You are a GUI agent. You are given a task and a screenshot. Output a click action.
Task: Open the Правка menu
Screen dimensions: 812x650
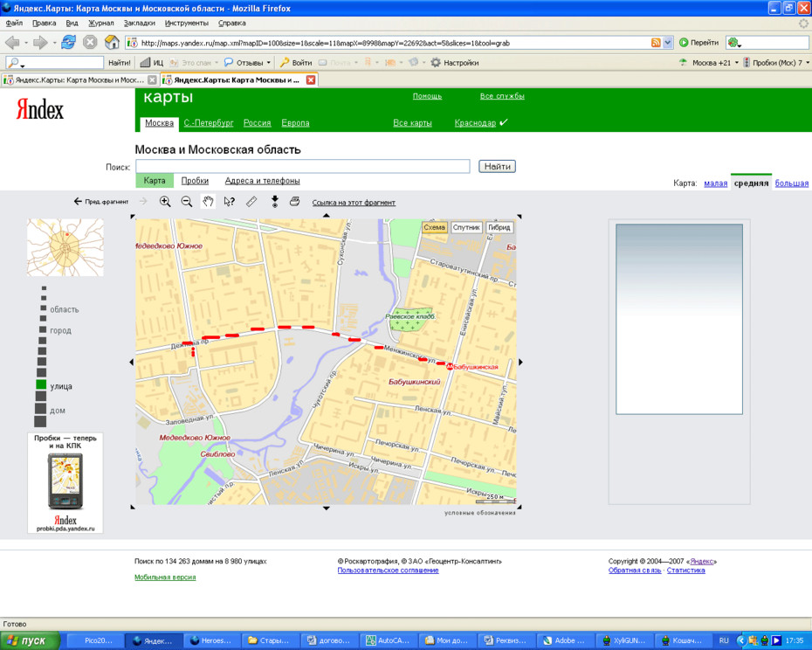(x=44, y=23)
